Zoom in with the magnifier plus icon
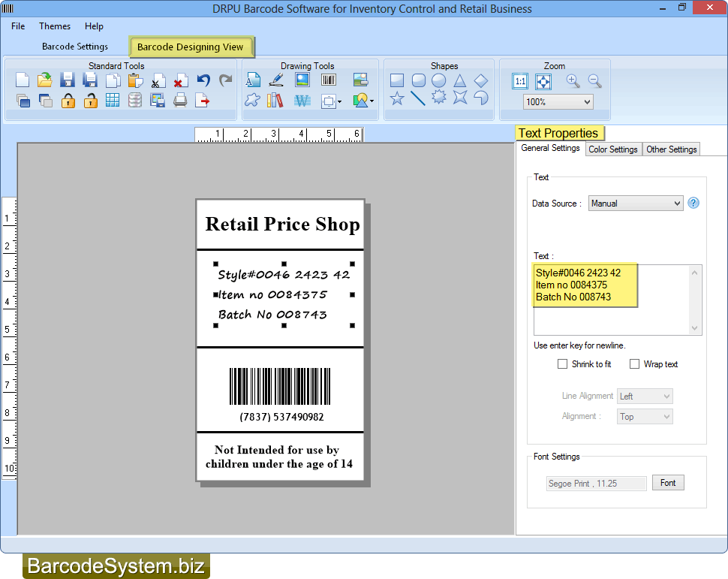The width and height of the screenshot is (728, 579). tap(573, 81)
